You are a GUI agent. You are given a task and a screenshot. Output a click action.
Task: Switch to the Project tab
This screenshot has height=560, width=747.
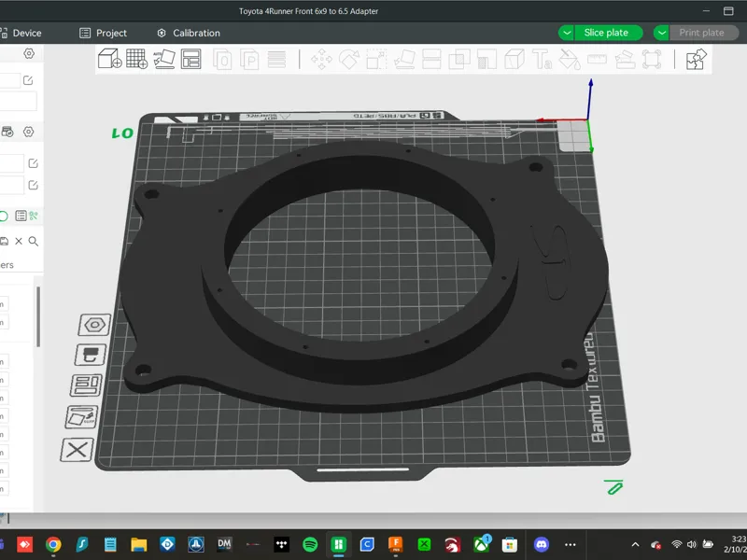tap(104, 33)
